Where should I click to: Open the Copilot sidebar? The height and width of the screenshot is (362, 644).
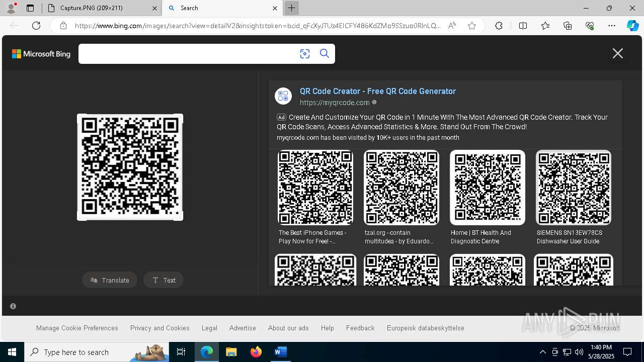click(x=632, y=26)
